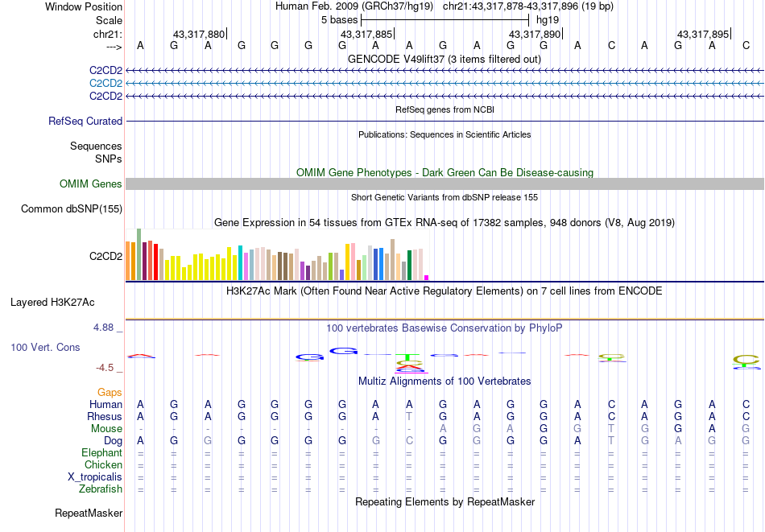
Task: Select the Chicken alignment row label
Action: pos(103,464)
